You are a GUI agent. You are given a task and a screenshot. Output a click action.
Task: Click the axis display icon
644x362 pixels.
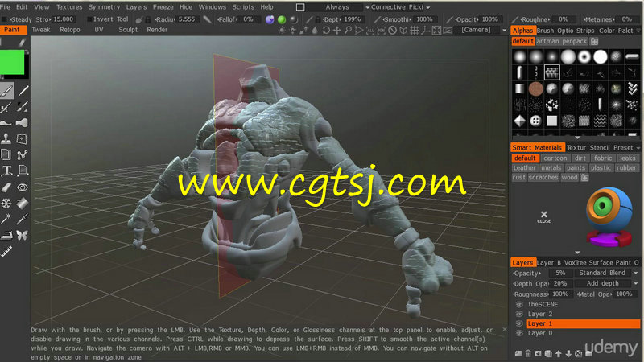(426, 30)
